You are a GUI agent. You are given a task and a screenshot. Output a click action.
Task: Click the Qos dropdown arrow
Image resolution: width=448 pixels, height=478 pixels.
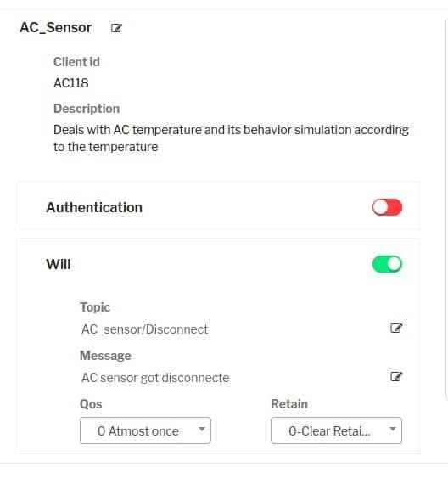(x=201, y=430)
